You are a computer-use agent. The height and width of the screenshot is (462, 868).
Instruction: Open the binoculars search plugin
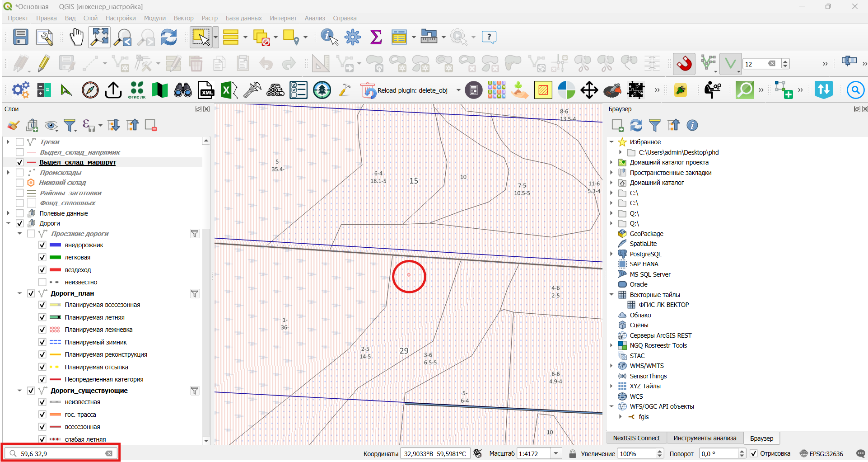point(182,90)
